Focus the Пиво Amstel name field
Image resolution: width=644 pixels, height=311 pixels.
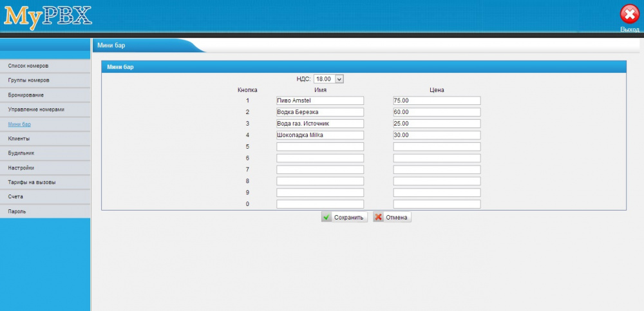point(320,100)
